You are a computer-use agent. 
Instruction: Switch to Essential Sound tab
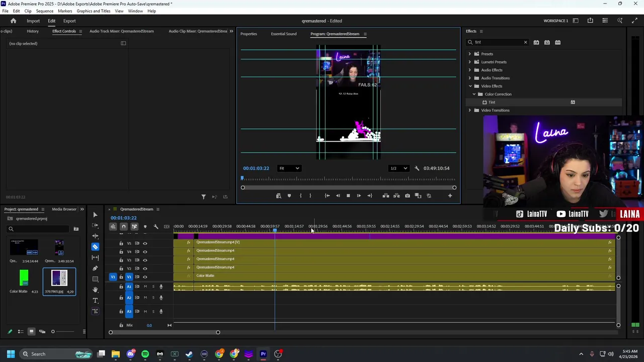coord(284,34)
